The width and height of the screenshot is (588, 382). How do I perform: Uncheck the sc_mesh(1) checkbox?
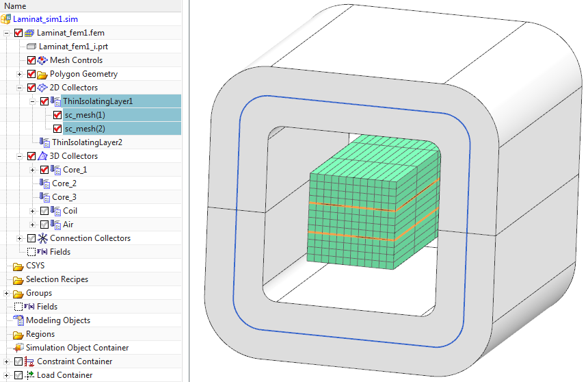pyautogui.click(x=57, y=115)
